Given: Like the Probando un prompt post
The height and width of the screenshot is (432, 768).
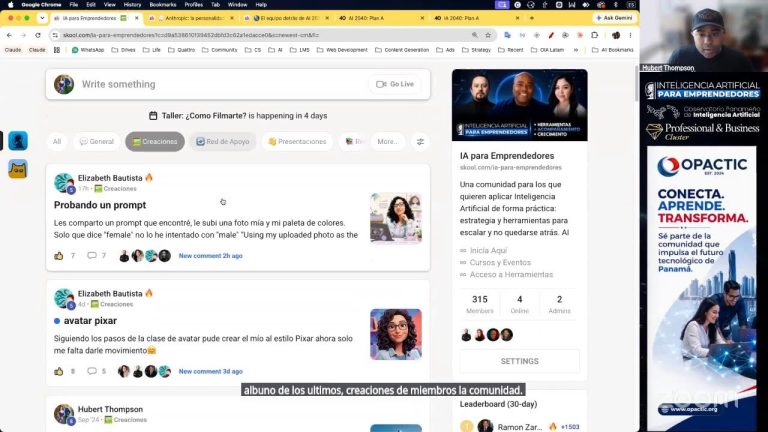Looking at the screenshot, I should click(59, 256).
